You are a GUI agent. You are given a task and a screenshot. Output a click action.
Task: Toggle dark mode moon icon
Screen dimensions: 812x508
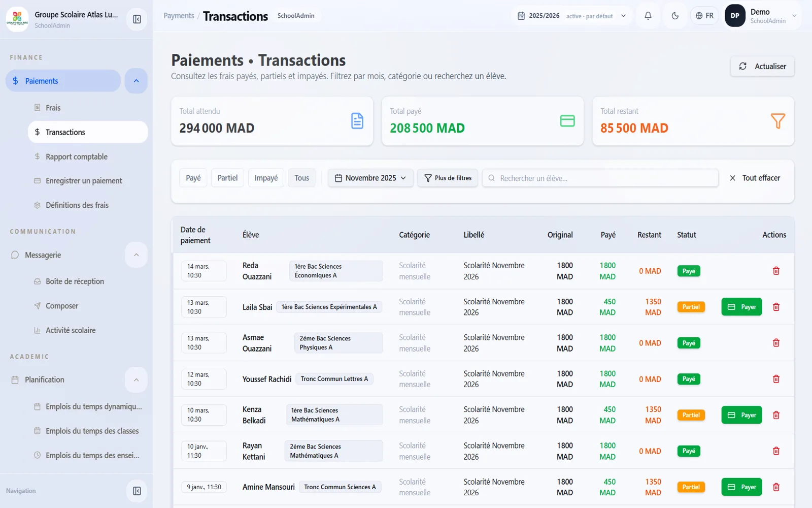point(675,16)
